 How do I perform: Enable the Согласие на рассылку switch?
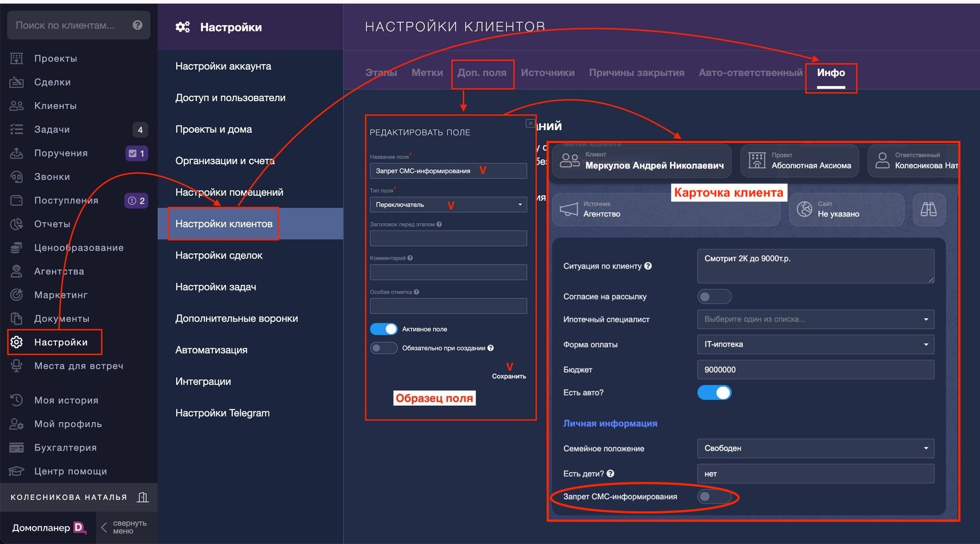click(714, 296)
